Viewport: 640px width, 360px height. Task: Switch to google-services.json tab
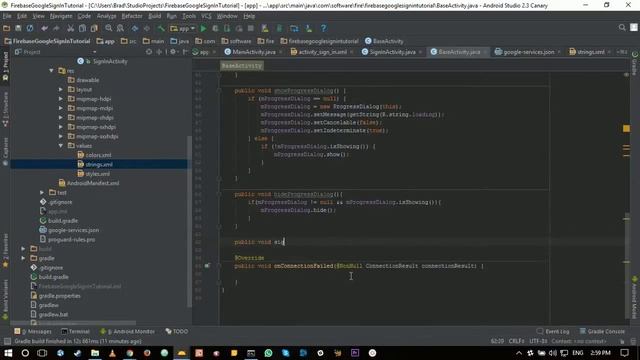tap(529, 52)
